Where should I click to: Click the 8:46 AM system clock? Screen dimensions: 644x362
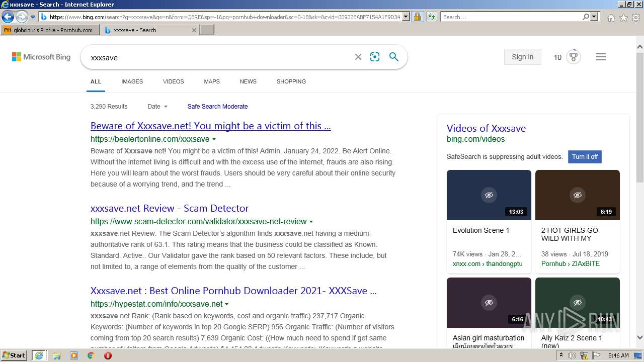point(618,355)
